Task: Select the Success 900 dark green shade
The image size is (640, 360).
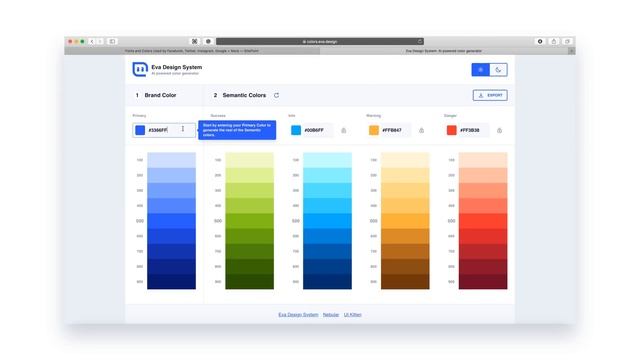Action: coord(249,282)
